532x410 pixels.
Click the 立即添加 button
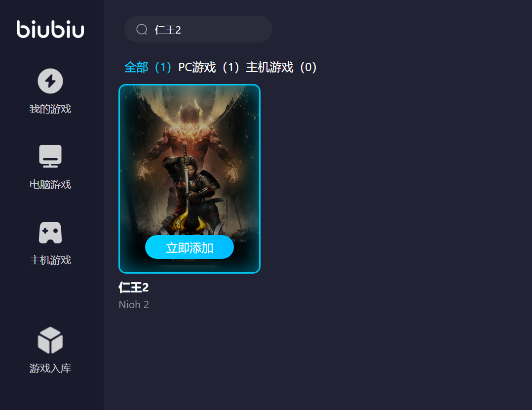190,247
